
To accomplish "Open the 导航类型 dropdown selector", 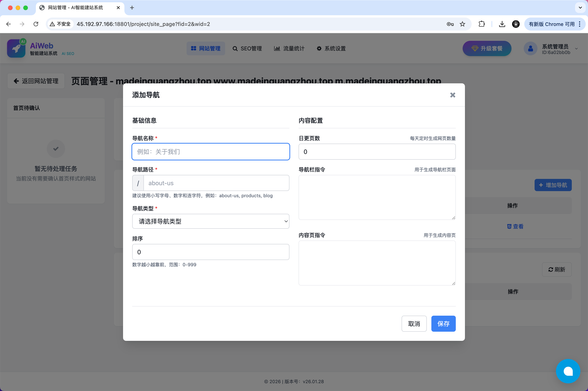I will 210,221.
